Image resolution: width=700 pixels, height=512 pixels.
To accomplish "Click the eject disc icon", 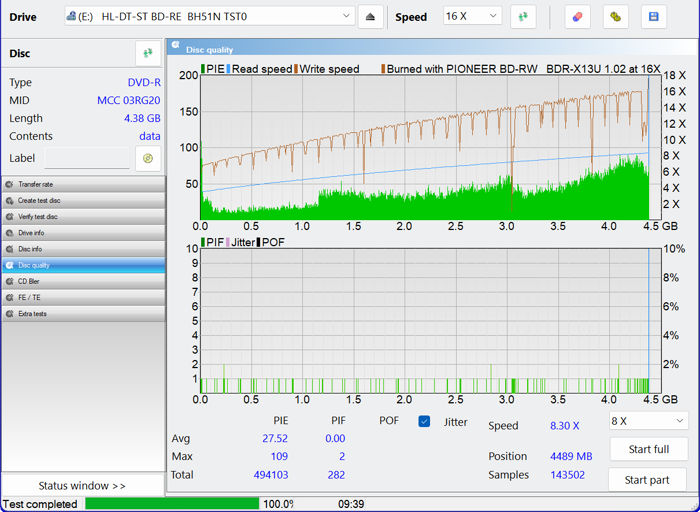I will [x=370, y=17].
